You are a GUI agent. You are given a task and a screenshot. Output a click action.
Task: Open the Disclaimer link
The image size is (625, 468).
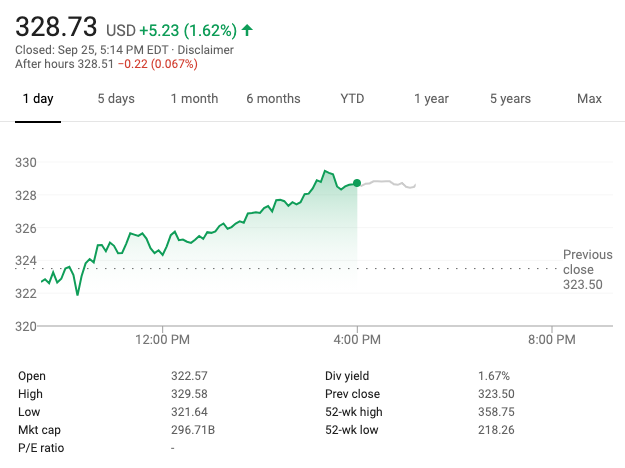click(206, 49)
